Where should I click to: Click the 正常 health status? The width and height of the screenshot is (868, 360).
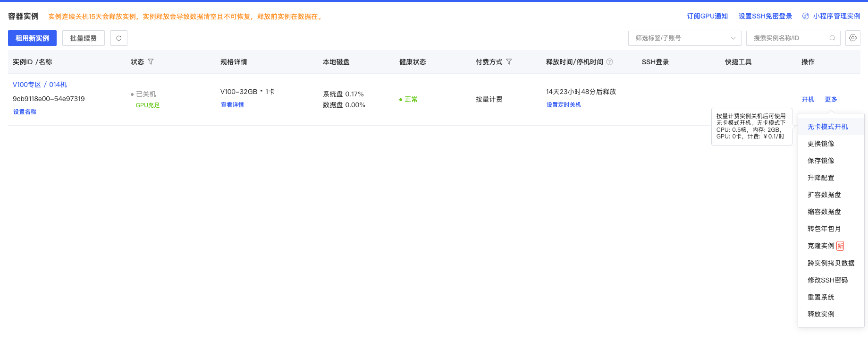tap(411, 99)
